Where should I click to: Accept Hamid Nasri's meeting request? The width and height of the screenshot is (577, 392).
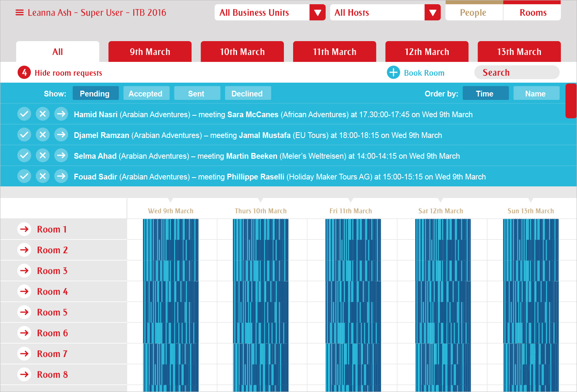point(24,114)
